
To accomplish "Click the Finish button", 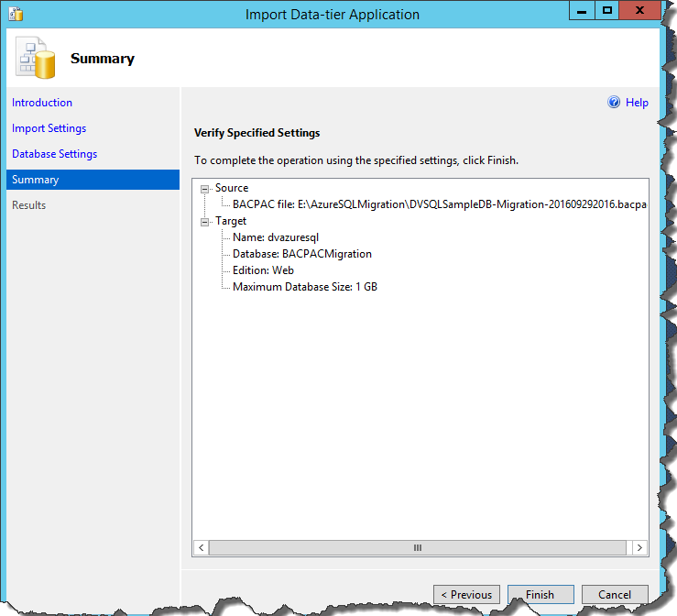I will coord(541,594).
